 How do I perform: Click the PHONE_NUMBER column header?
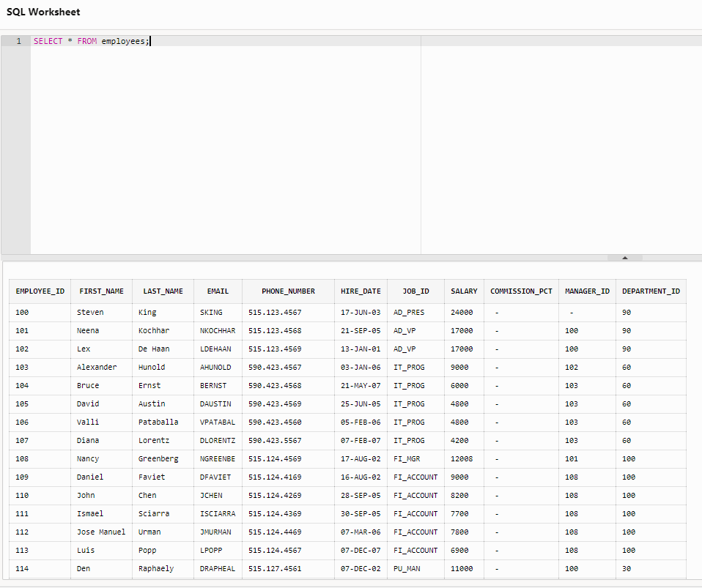point(288,291)
